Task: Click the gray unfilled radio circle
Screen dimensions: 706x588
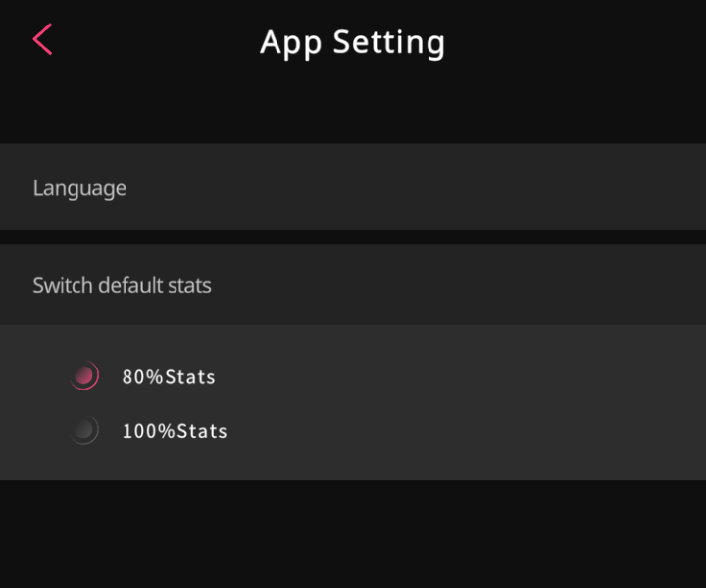Action: click(x=84, y=430)
